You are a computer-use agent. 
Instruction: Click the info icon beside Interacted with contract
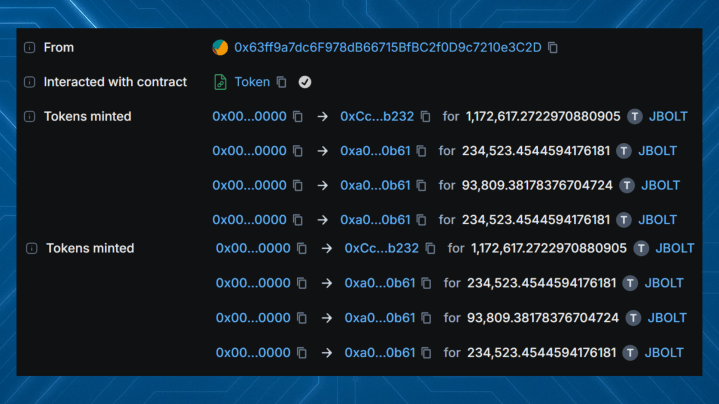pos(29,82)
